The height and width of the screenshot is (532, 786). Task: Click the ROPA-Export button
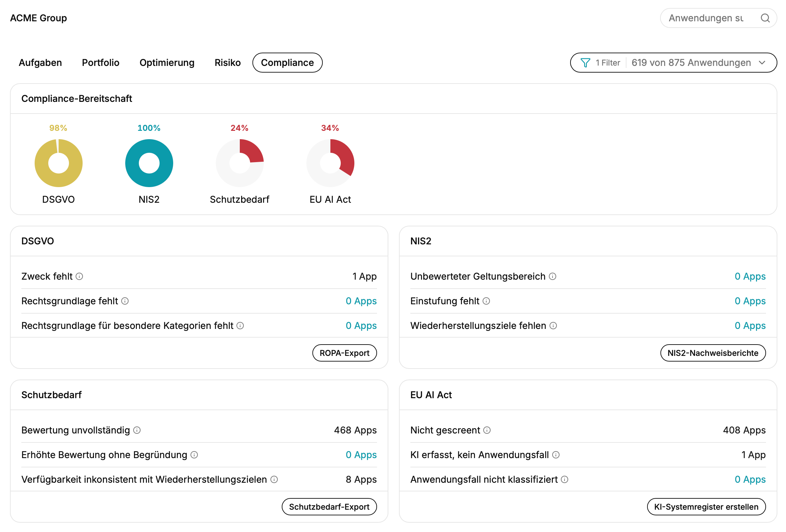(344, 353)
